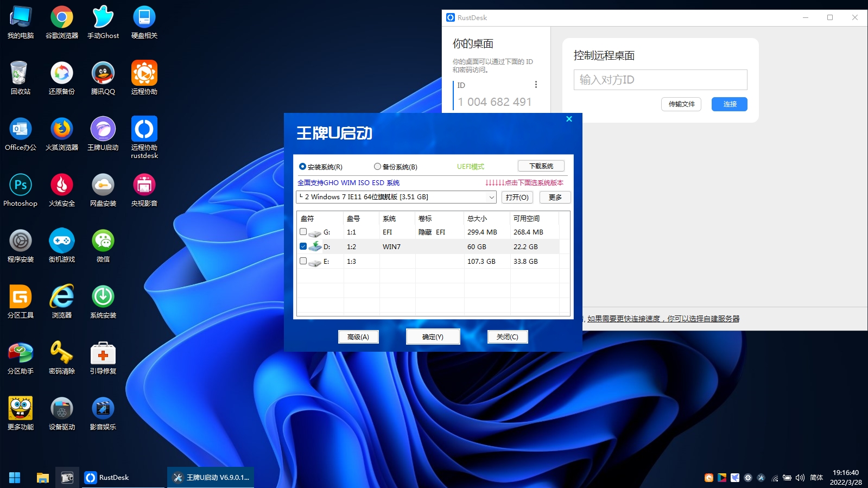Click 更多 button
The width and height of the screenshot is (868, 488).
coord(555,197)
